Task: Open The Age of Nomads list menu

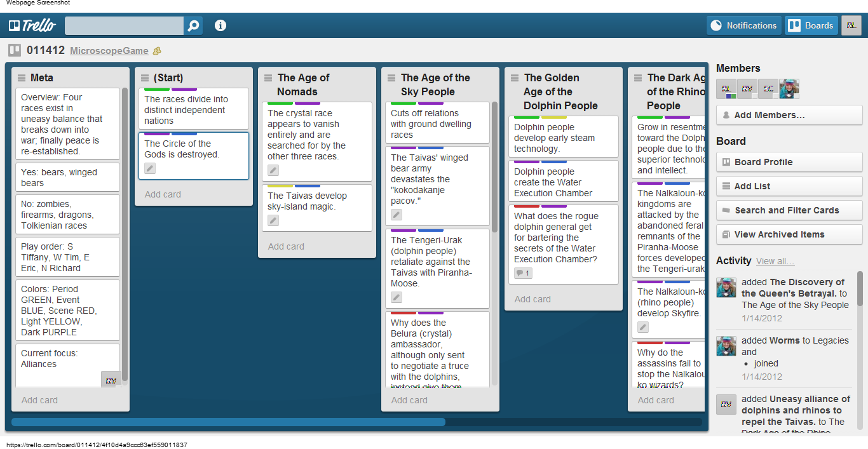Action: point(268,78)
